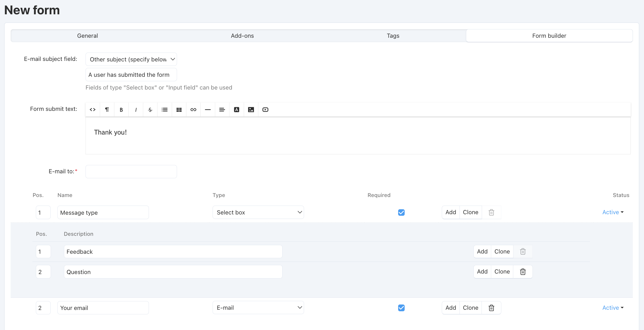Open Type dropdown showing Select box
Screen dimensions: 644x330
coord(258,212)
